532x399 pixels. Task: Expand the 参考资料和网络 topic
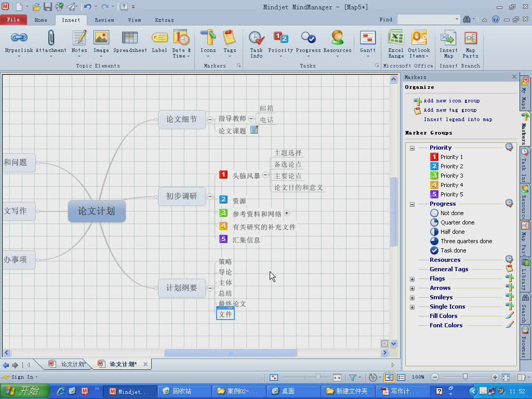pyautogui.click(x=287, y=213)
